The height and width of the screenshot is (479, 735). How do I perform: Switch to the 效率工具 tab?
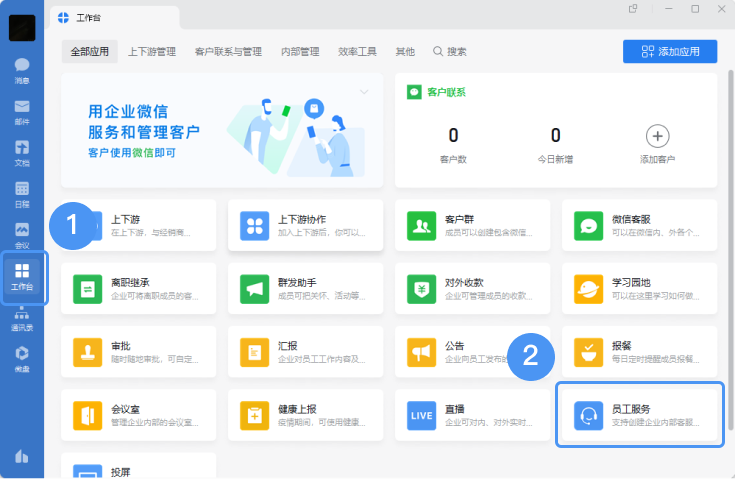click(357, 52)
